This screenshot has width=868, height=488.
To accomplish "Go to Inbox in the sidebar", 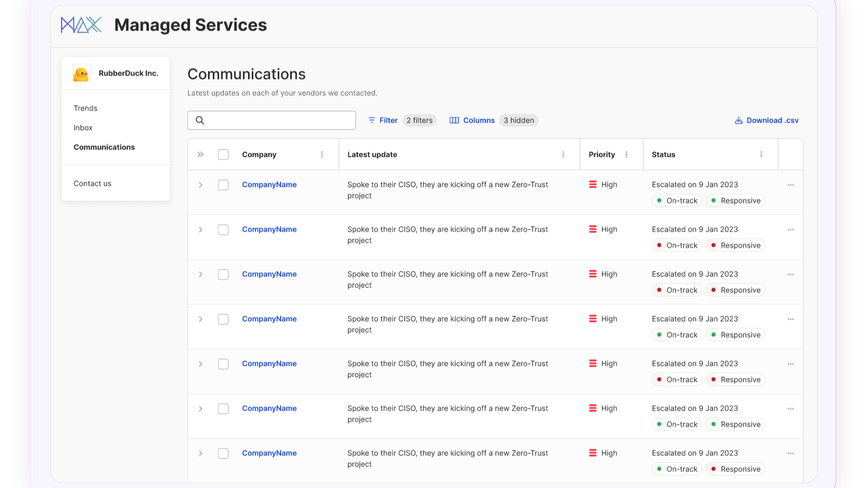I will (x=83, y=128).
